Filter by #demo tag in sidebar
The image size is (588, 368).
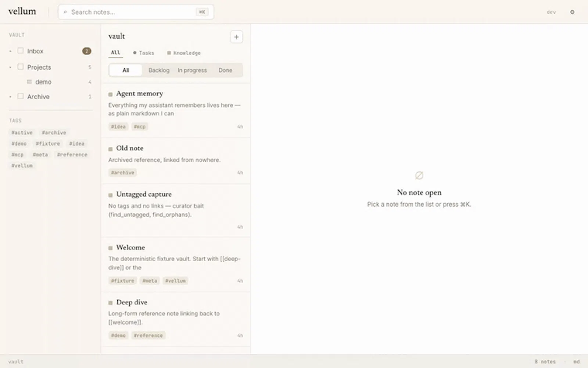tap(19, 144)
